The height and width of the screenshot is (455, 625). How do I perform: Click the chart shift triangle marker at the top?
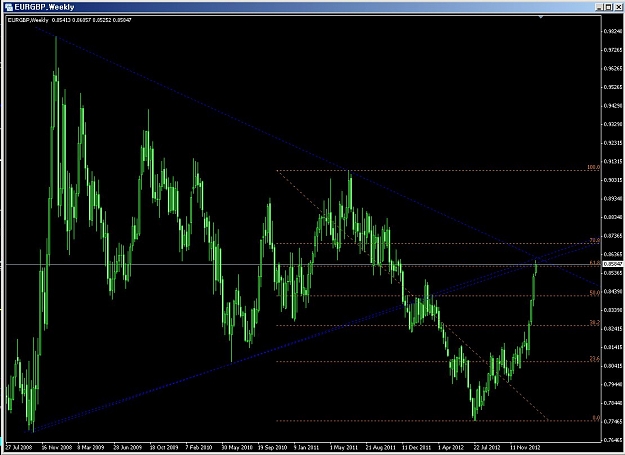tap(541, 17)
